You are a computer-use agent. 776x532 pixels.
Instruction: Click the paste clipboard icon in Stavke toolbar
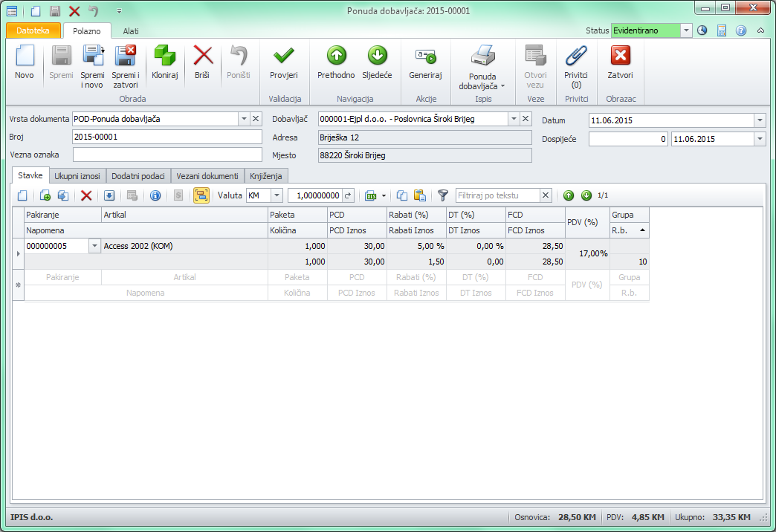point(420,195)
